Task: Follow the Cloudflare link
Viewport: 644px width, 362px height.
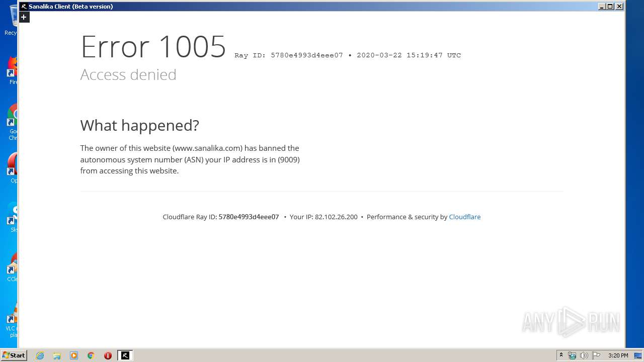Action: (x=464, y=217)
